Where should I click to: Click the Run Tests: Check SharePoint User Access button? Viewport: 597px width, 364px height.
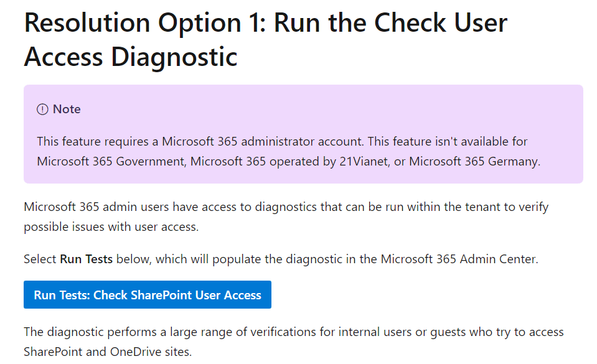pos(148,295)
